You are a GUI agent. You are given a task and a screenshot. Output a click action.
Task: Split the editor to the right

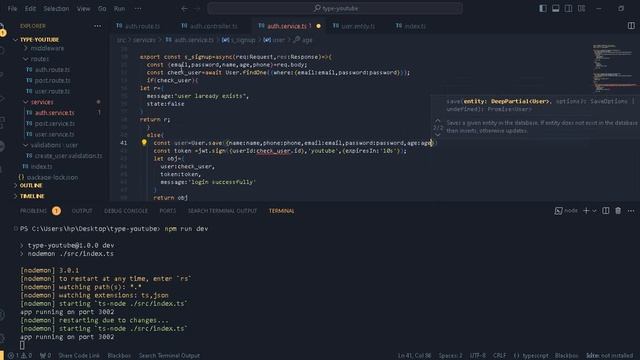631,26
